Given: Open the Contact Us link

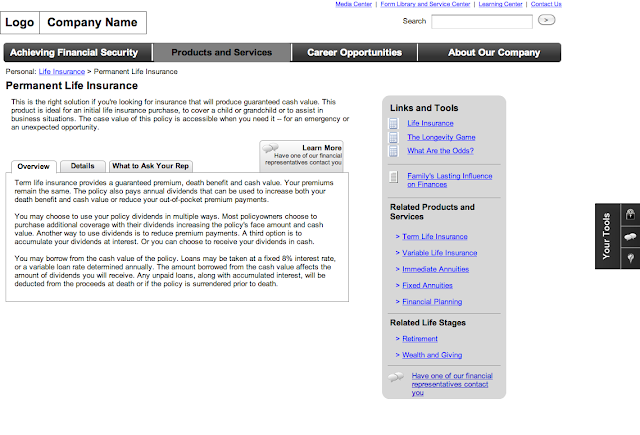Looking at the screenshot, I should click(546, 4).
